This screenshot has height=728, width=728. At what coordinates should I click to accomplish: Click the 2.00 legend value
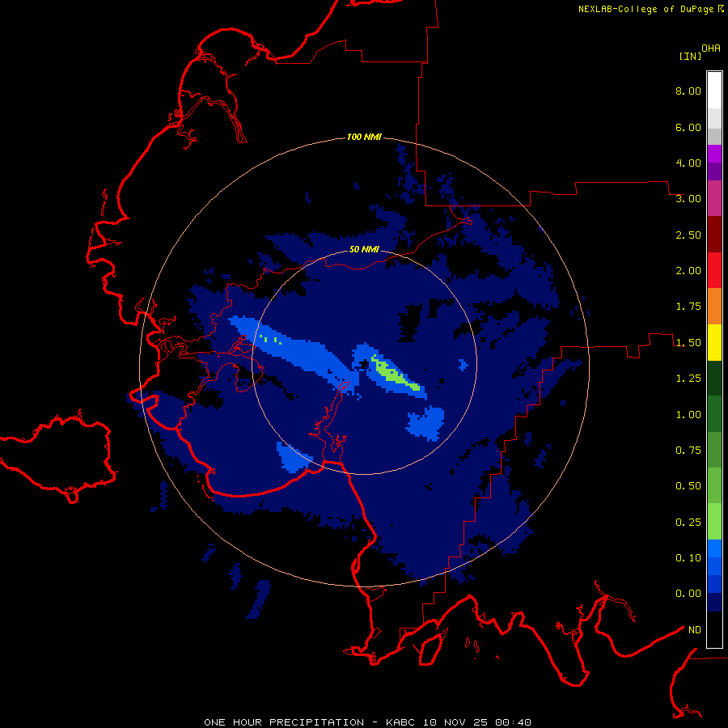coord(688,271)
